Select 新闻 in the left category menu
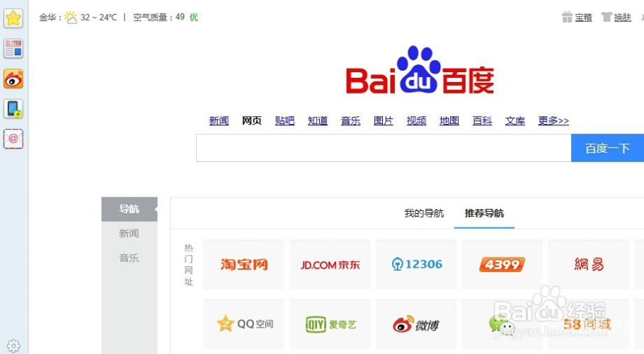 (x=130, y=234)
